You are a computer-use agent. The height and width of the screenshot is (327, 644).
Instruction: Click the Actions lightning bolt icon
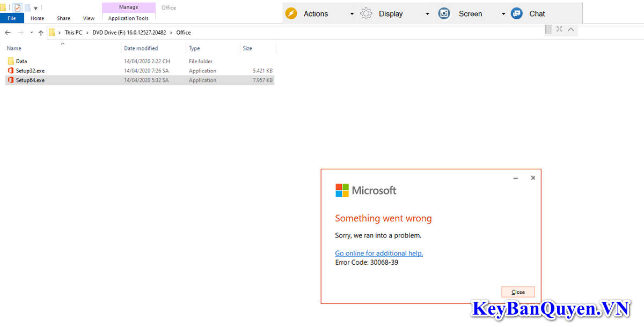coord(291,13)
